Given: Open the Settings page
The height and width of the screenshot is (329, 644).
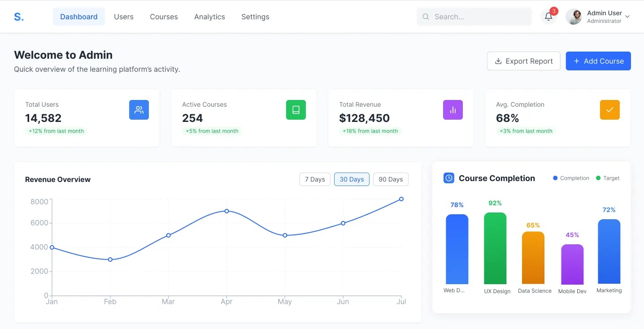Looking at the screenshot, I should point(255,17).
